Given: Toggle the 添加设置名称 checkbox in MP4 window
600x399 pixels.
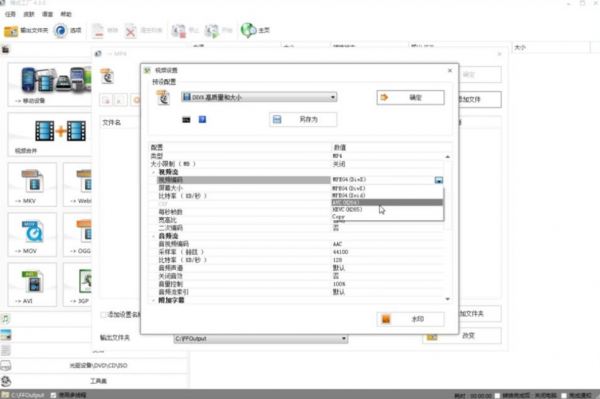Looking at the screenshot, I should [103, 314].
